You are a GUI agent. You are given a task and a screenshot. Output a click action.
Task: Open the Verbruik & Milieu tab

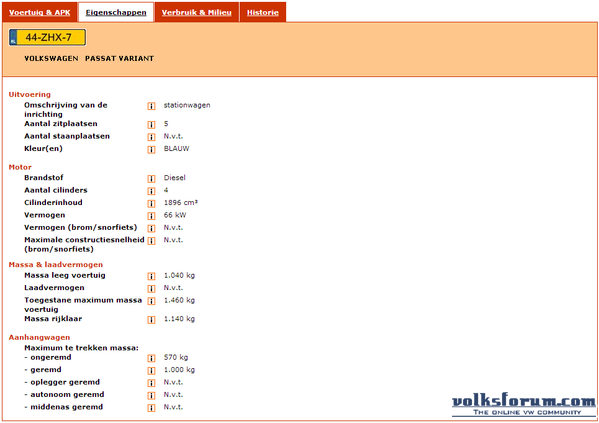(197, 12)
